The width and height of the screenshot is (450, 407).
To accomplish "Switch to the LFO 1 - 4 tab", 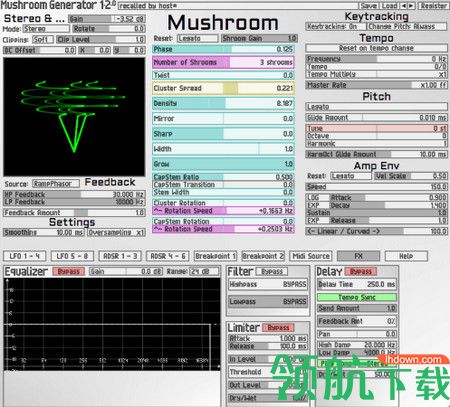I will [25, 256].
